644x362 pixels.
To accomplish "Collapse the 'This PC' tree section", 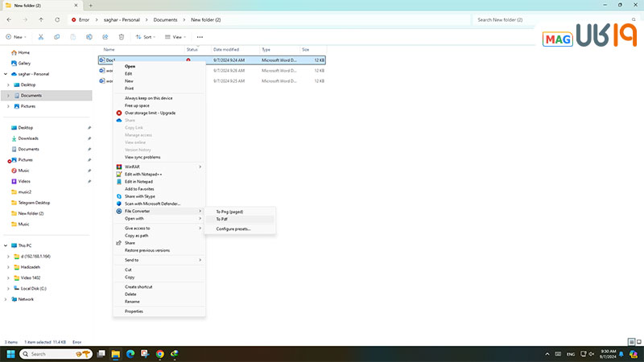I will [5, 245].
